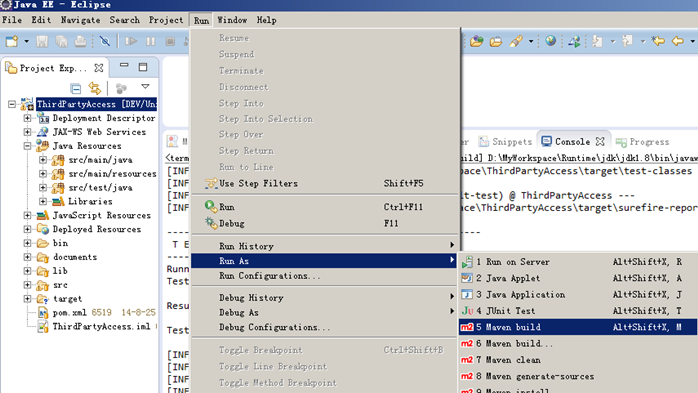Choose Run in the Run menu

point(325,207)
